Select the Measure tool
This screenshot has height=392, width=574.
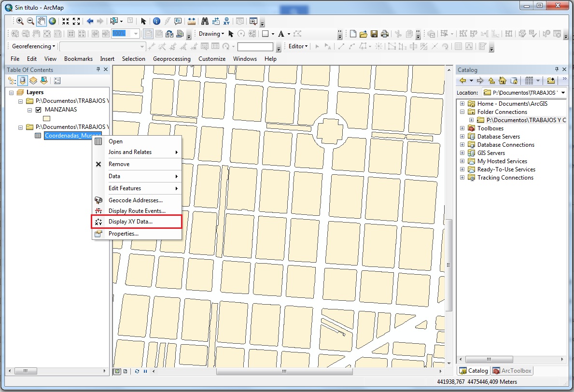pyautogui.click(x=192, y=21)
